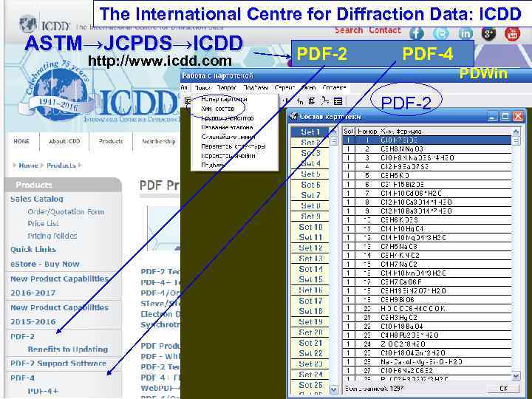Click scroll down arrow of the Set list
Screen dimensions: 532x399
pyautogui.click(x=333, y=389)
